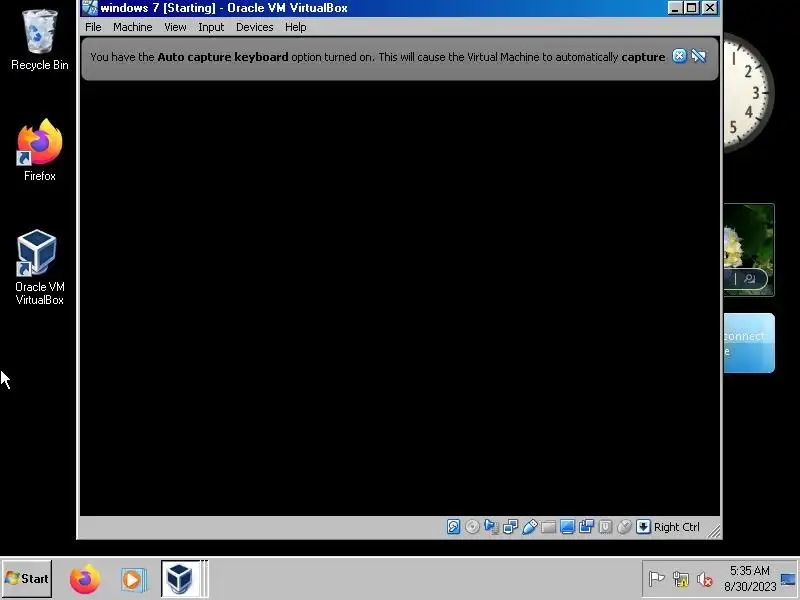This screenshot has width=800, height=600.
Task: Open the audio status indicator
Action: tap(491, 527)
